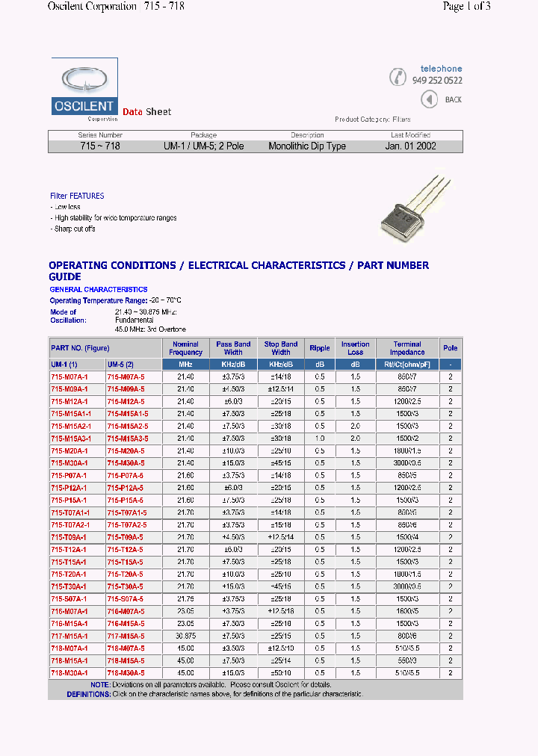Click the UM-1 / UM-5; 2 Pole package text
The height and width of the screenshot is (756, 538).
(204, 146)
